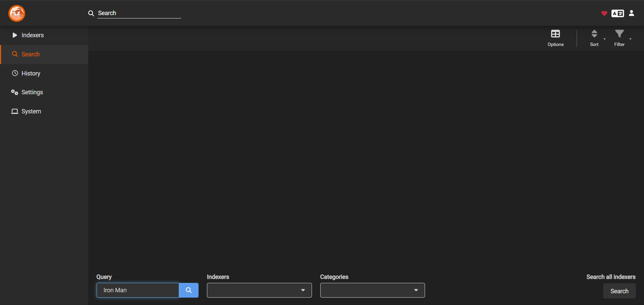The width and height of the screenshot is (644, 305).
Task: Open the Sort dropdown arrow
Action: coord(604,39)
